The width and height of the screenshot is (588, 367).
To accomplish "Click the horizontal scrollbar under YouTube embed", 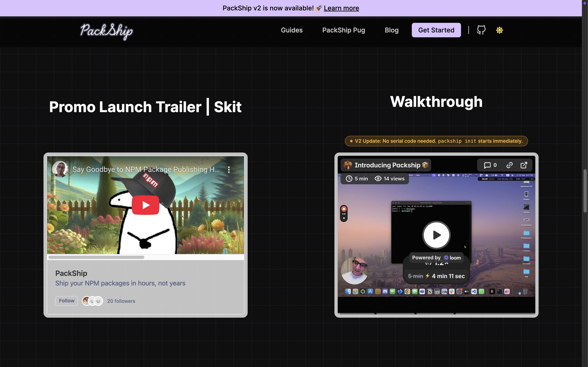I will point(96,257).
